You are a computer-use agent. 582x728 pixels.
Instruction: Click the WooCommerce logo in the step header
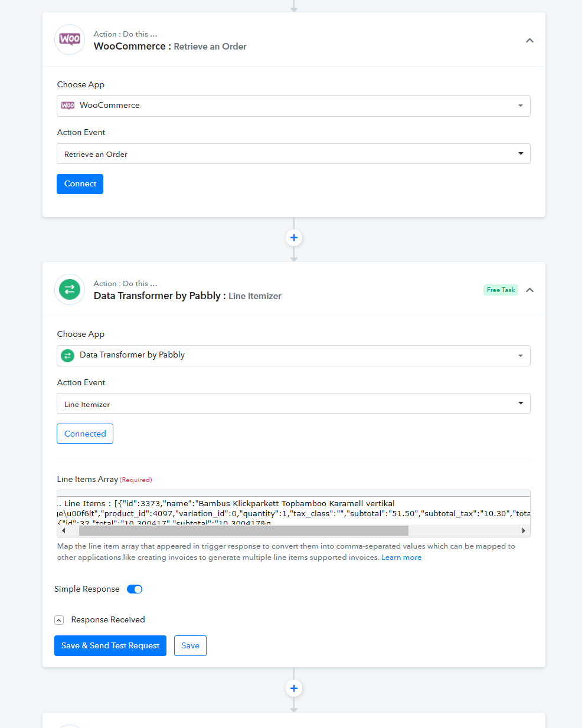point(70,40)
